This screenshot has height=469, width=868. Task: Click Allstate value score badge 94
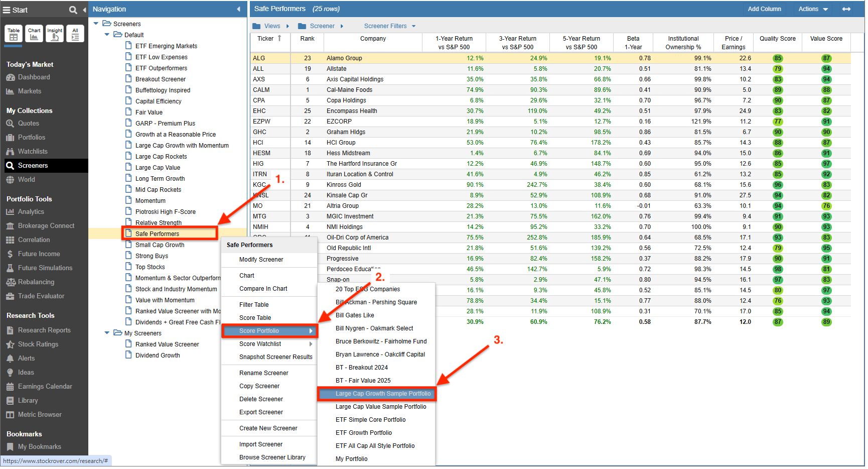click(x=826, y=69)
